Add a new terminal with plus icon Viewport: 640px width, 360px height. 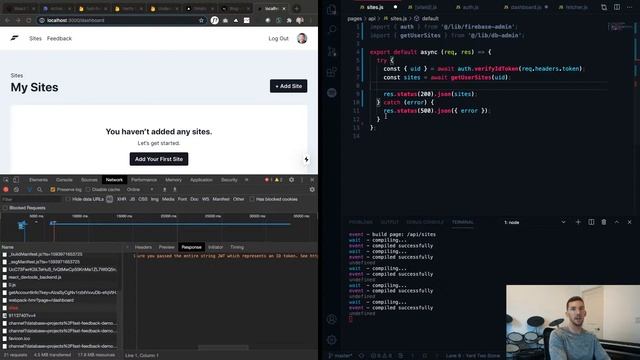578,222
